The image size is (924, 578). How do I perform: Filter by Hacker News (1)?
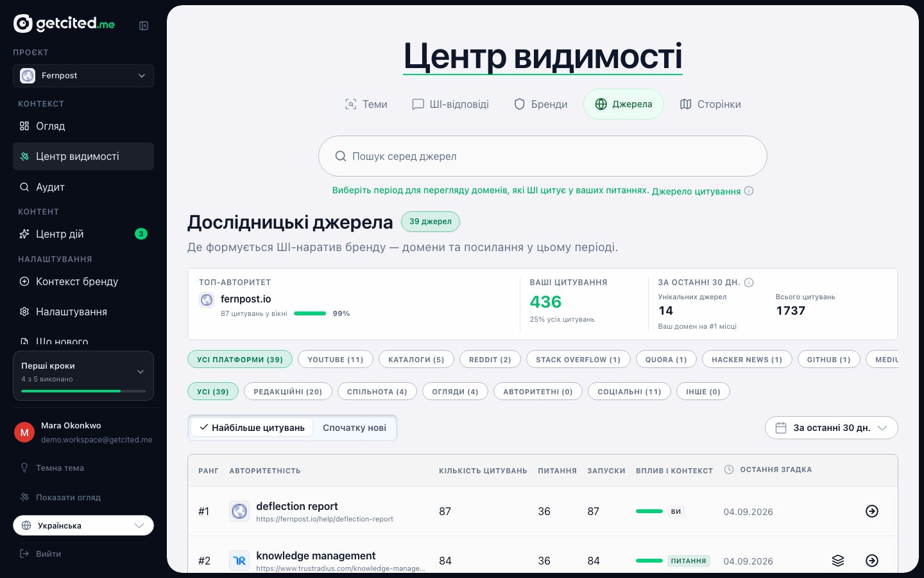point(747,360)
